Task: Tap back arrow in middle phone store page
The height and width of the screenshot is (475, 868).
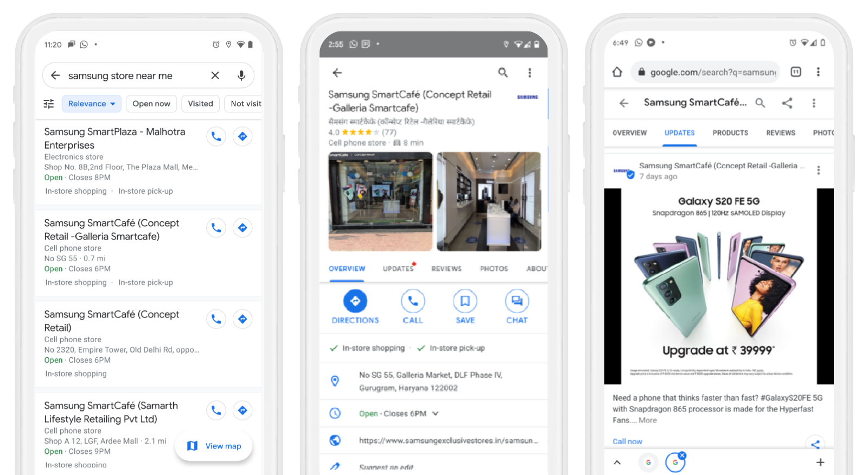Action: pyautogui.click(x=337, y=73)
